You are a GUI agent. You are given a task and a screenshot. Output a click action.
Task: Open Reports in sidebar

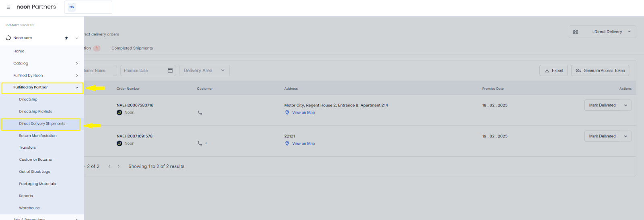[26, 196]
